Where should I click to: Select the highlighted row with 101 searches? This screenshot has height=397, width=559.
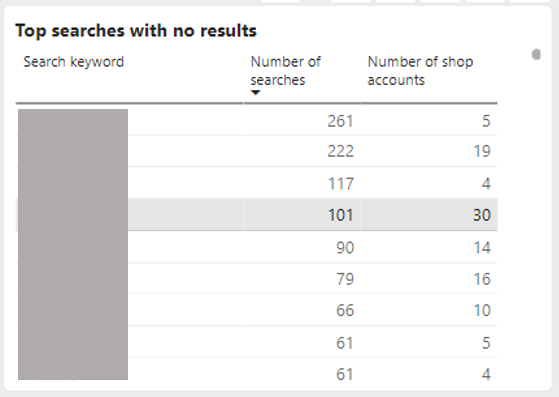[257, 215]
